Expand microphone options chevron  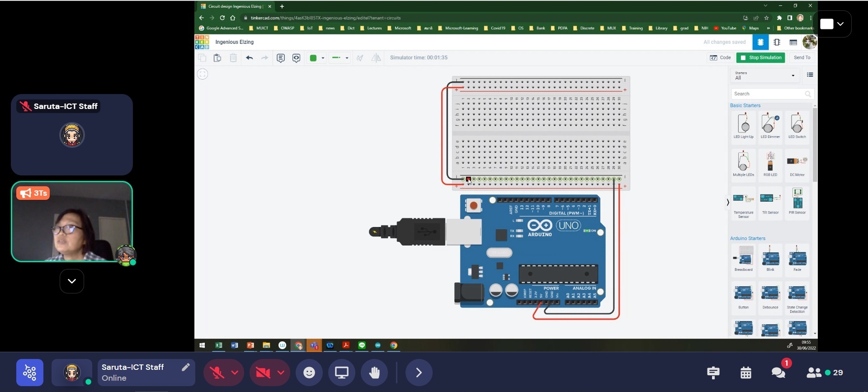click(235, 373)
